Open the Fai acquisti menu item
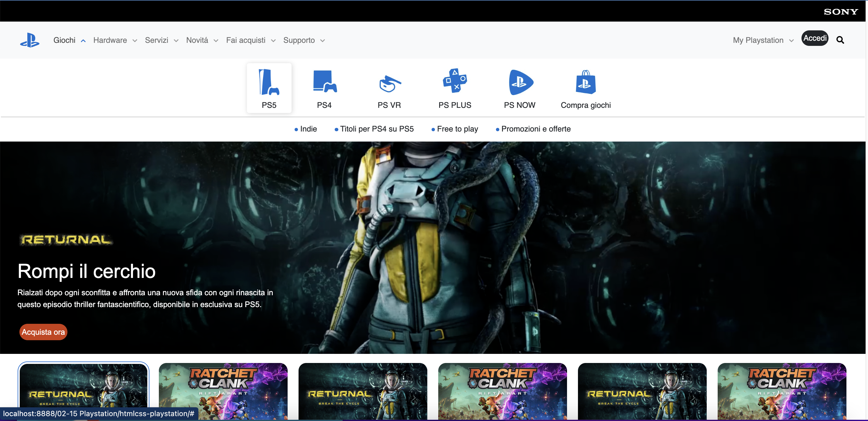 [x=246, y=40]
